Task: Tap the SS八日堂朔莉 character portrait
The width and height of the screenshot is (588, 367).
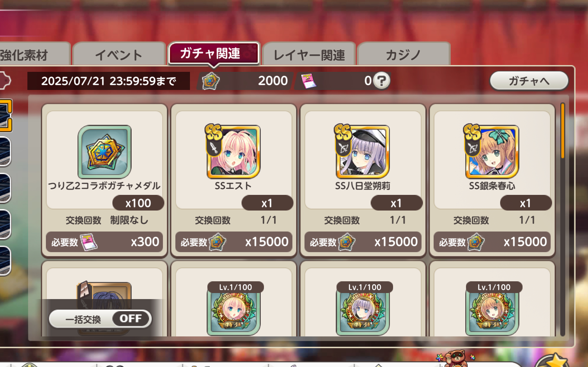Action: click(x=362, y=151)
